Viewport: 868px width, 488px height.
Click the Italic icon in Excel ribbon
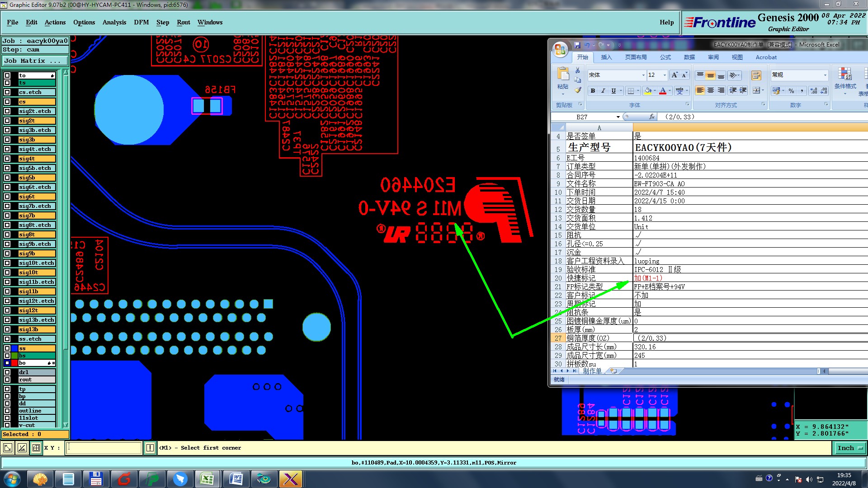click(x=603, y=91)
